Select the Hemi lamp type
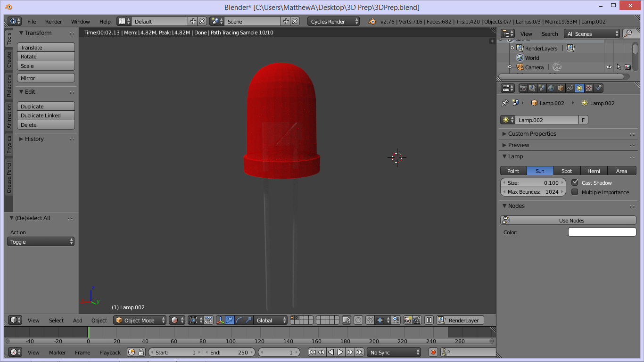The height and width of the screenshot is (362, 644). coord(594,171)
